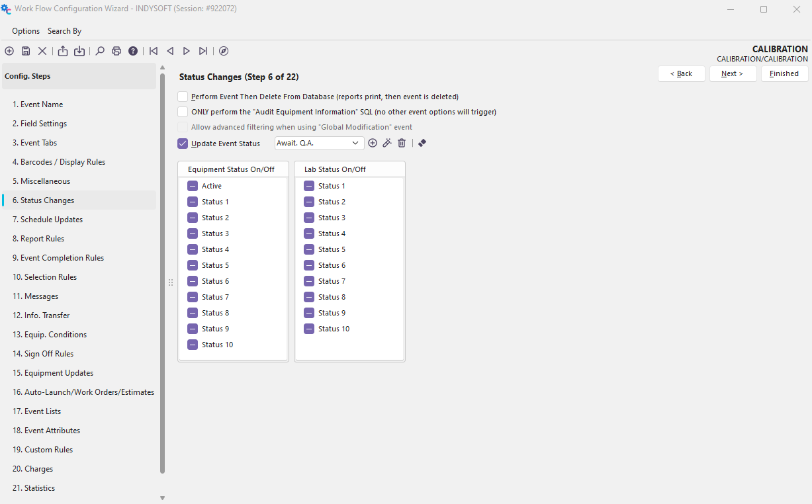
Task: Enable Perform Event Then Delete From Database
Action: coord(183,97)
